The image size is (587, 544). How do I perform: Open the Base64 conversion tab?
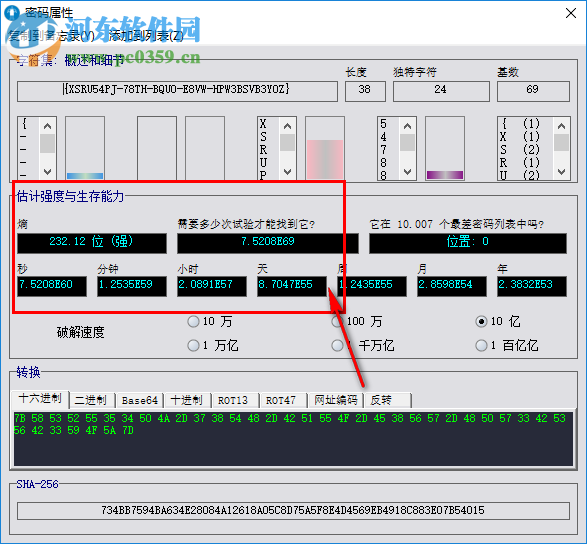click(x=140, y=400)
